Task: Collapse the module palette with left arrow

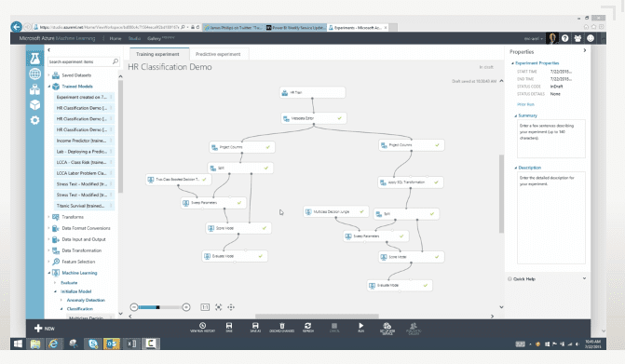Action: [x=49, y=49]
